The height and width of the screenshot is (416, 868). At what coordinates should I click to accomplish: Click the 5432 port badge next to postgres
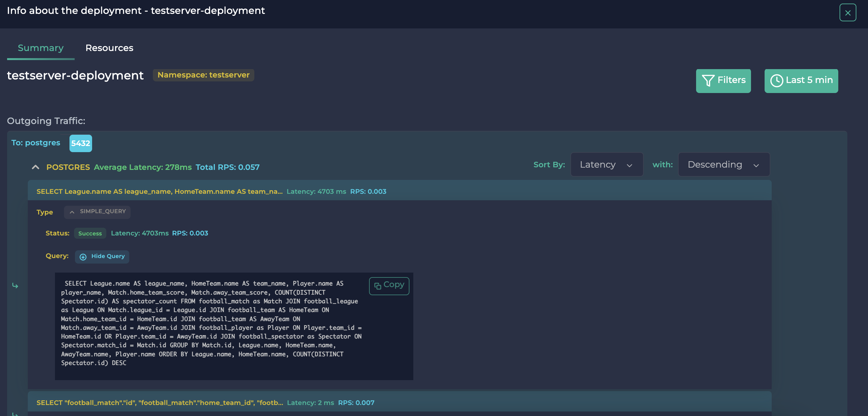(x=80, y=143)
